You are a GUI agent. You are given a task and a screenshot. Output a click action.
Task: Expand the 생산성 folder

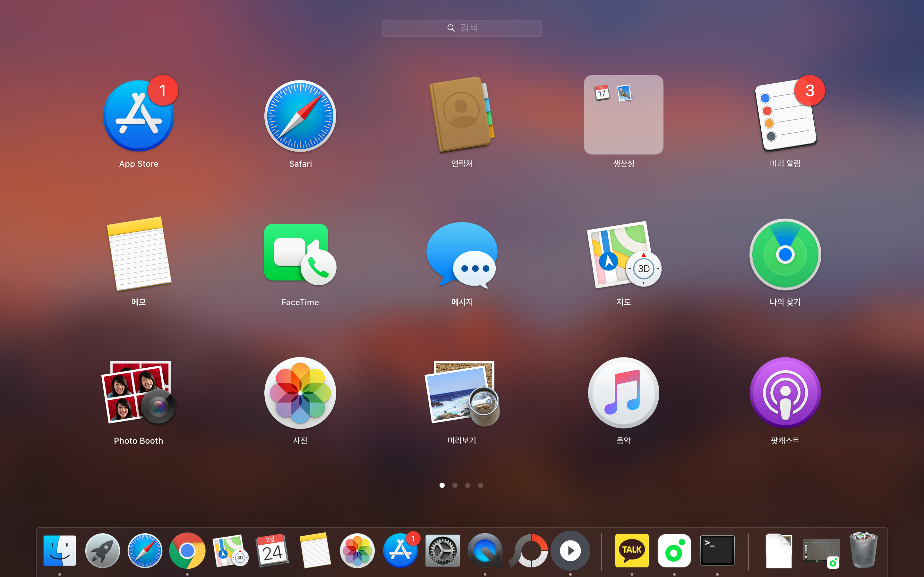pos(623,114)
